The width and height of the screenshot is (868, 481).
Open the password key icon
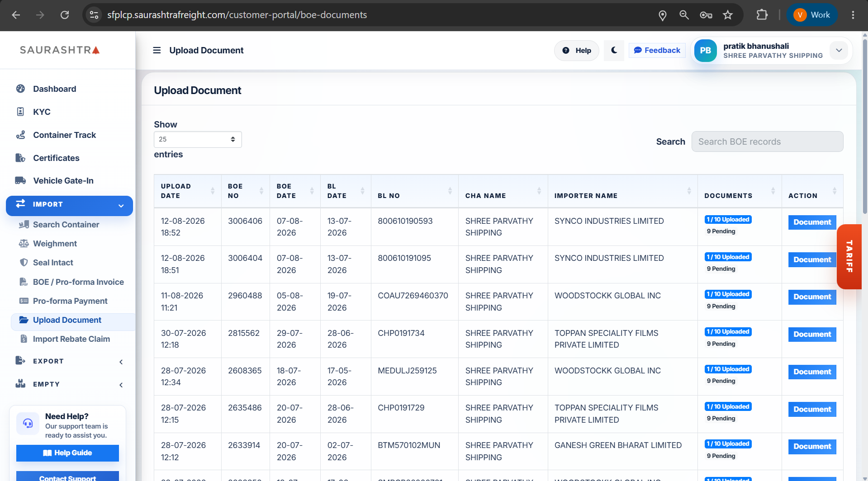pos(706,15)
